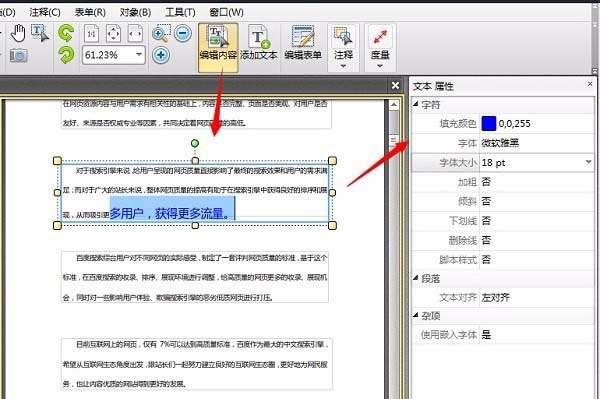Select the Hand pan tool
The height and width of the screenshot is (399, 600).
18,33
